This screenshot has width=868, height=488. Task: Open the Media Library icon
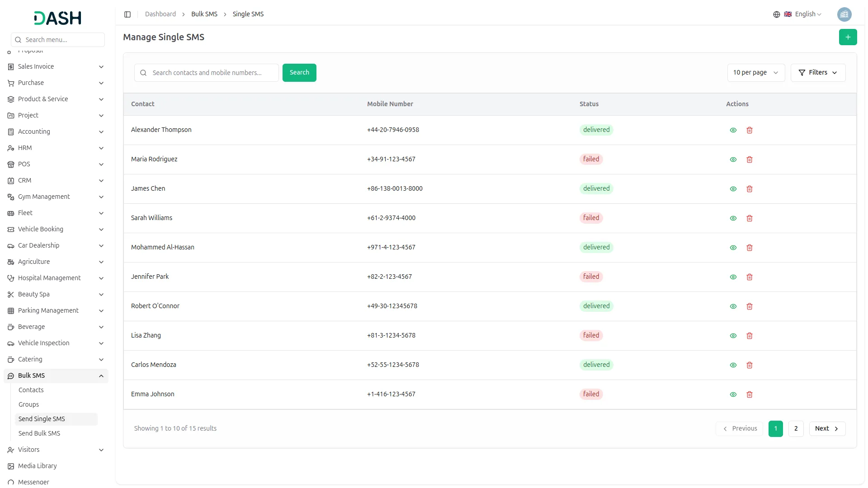click(x=11, y=466)
